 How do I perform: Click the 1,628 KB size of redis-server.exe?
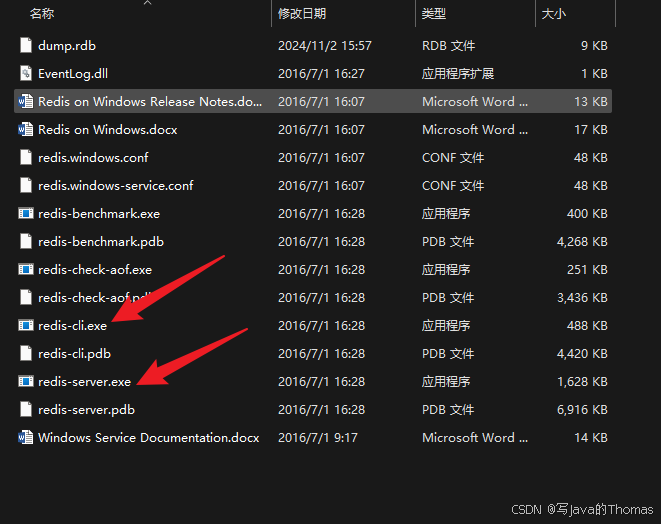coord(582,382)
